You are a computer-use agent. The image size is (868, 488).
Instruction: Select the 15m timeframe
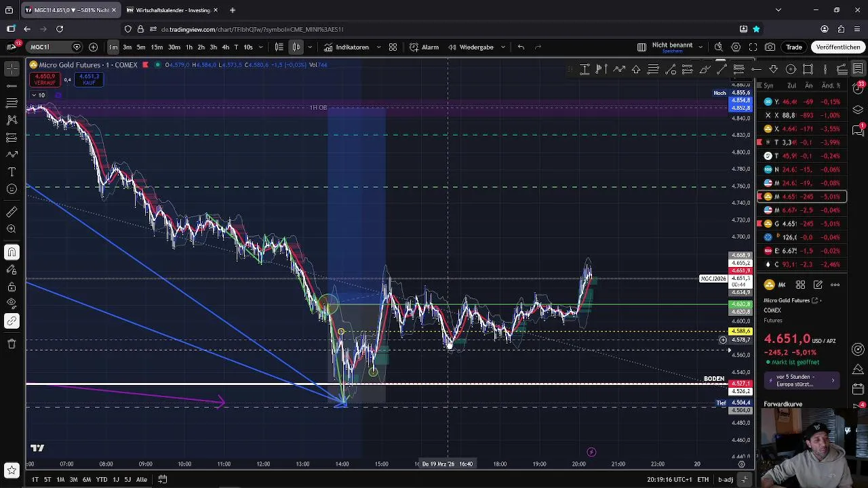pyautogui.click(x=157, y=47)
